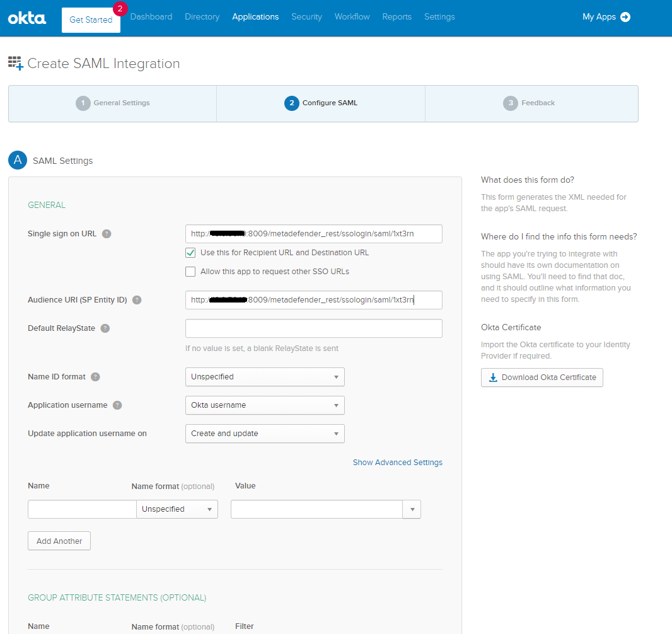
Task: Click the My Apps link
Action: (599, 17)
